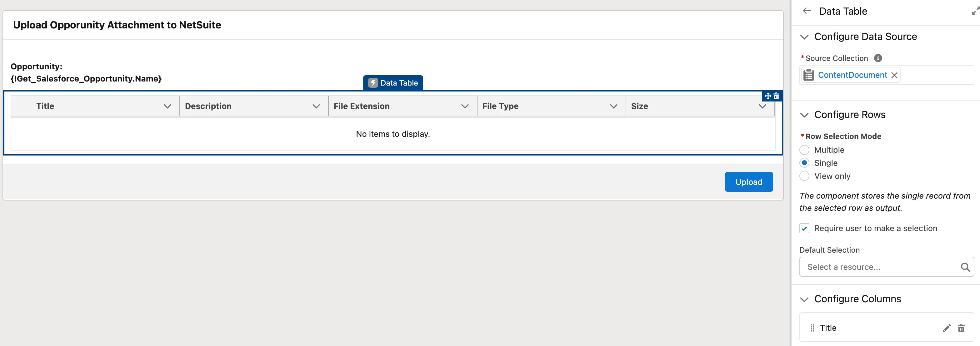Click the move handle on Data Table component
The height and width of the screenshot is (346, 980).
coord(768,96)
